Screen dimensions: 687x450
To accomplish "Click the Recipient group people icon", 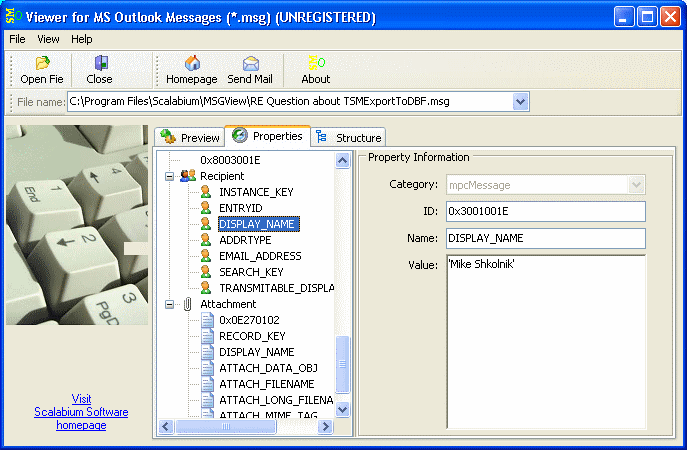I will pyautogui.click(x=188, y=176).
